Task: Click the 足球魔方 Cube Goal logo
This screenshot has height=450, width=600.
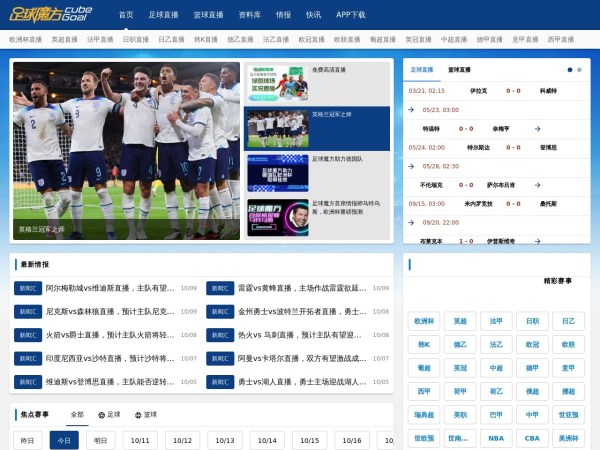Action: click(54, 15)
